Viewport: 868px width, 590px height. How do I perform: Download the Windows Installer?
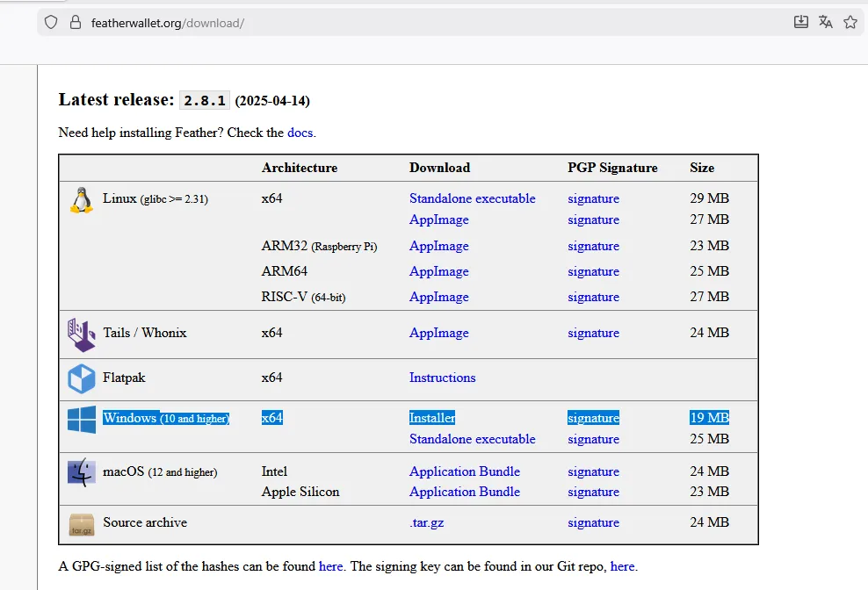tap(431, 418)
